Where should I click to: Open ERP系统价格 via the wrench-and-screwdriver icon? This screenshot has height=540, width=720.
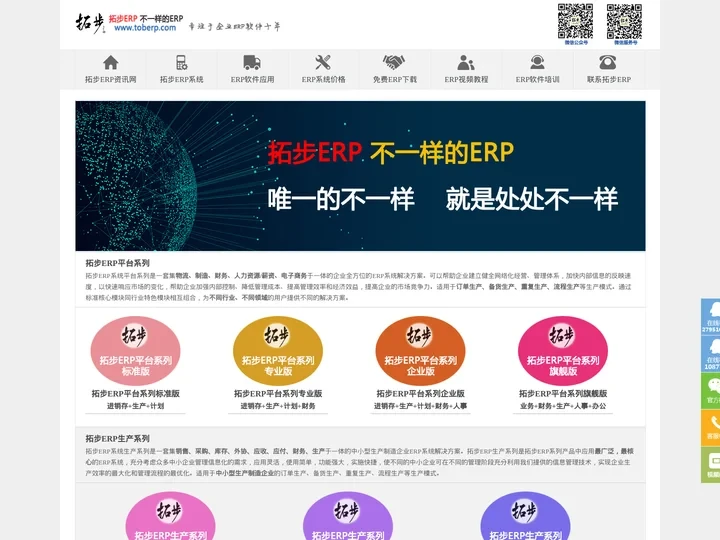point(323,62)
